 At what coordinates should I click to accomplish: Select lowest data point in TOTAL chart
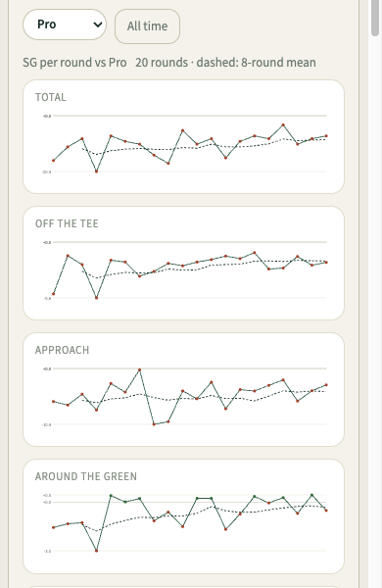(x=96, y=171)
